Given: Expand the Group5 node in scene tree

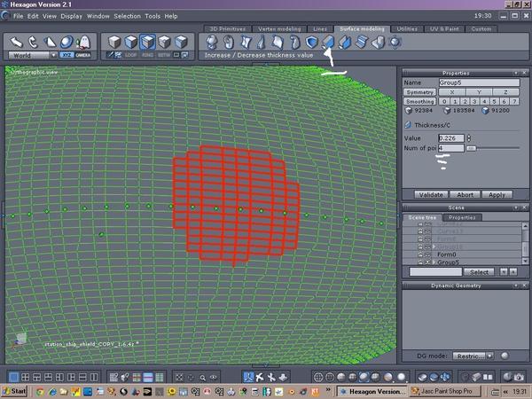Looking at the screenshot, I should 434,262.
